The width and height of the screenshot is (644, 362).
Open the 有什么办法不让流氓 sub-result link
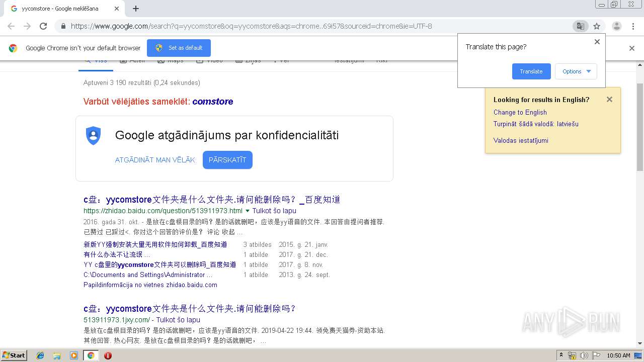pos(117,254)
